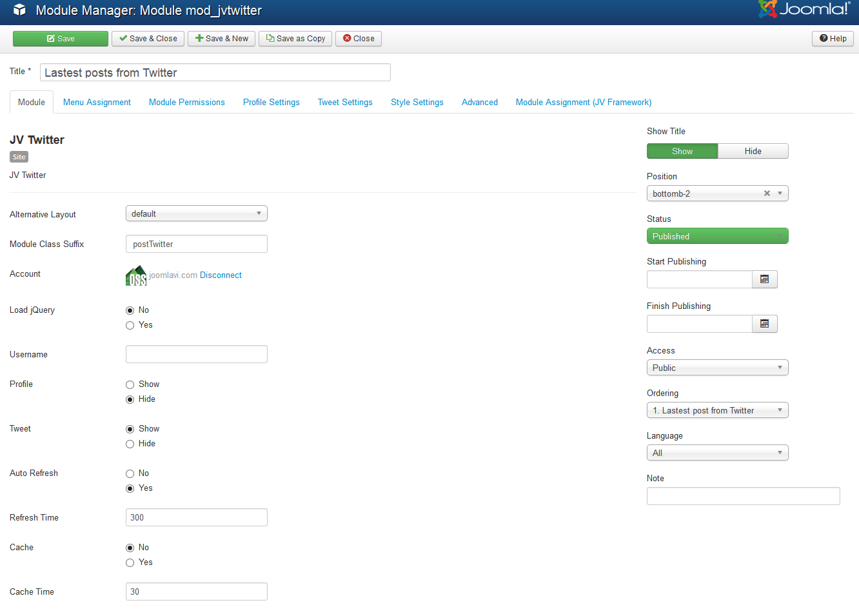This screenshot has height=616, width=859.
Task: Click the Joomla cube icon in header
Action: (20, 10)
